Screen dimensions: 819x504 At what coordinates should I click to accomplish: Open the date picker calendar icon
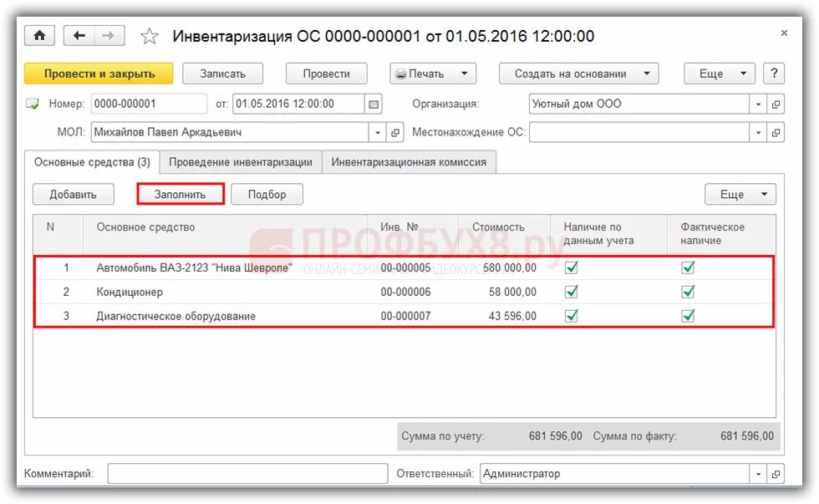tap(374, 104)
